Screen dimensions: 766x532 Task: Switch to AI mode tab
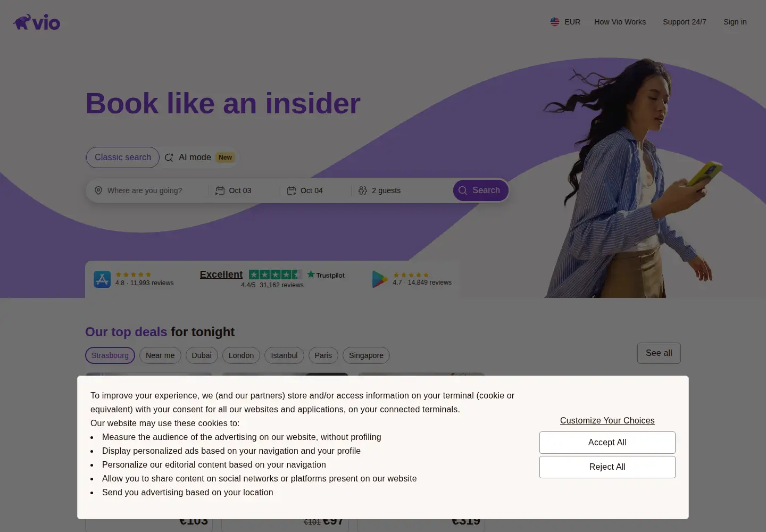click(200, 157)
